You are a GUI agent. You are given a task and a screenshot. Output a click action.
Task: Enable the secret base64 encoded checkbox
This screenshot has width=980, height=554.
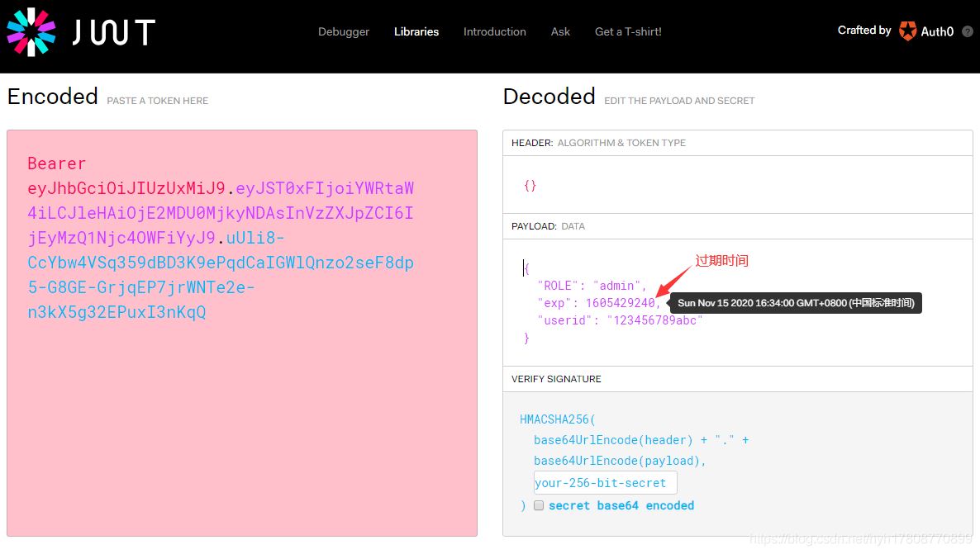pyautogui.click(x=539, y=505)
